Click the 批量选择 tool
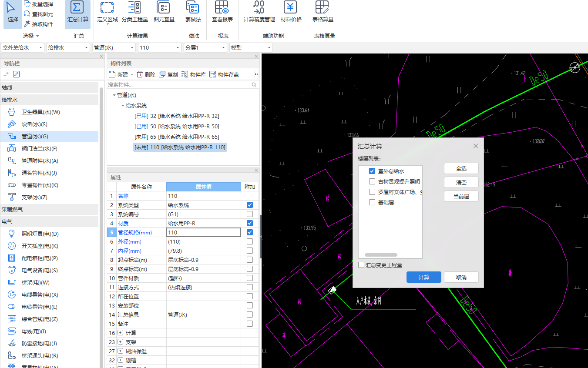This screenshot has height=368, width=588. pyautogui.click(x=39, y=4)
